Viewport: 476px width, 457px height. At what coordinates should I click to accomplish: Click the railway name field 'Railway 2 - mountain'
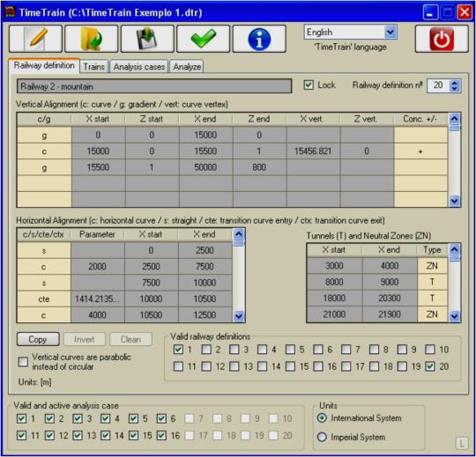click(154, 86)
